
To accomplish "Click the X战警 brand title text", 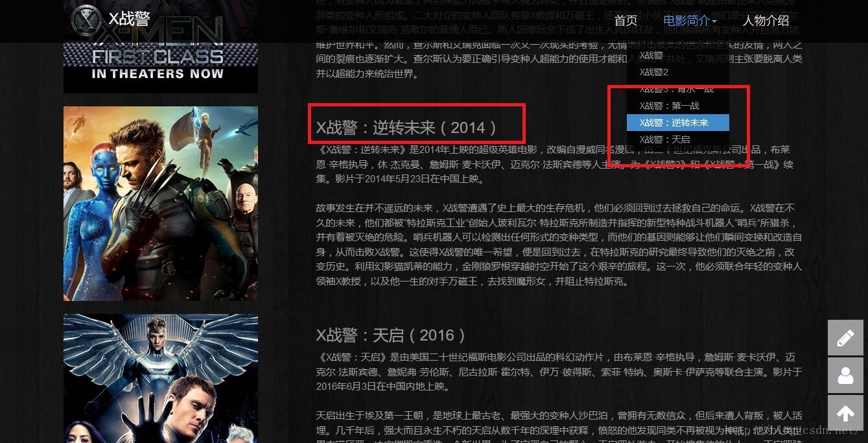I will 129,19.
